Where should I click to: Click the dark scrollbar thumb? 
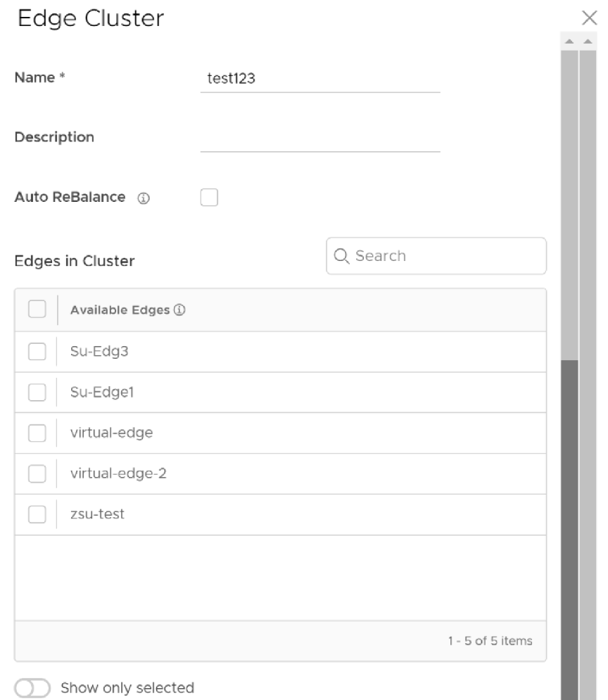tap(569, 528)
